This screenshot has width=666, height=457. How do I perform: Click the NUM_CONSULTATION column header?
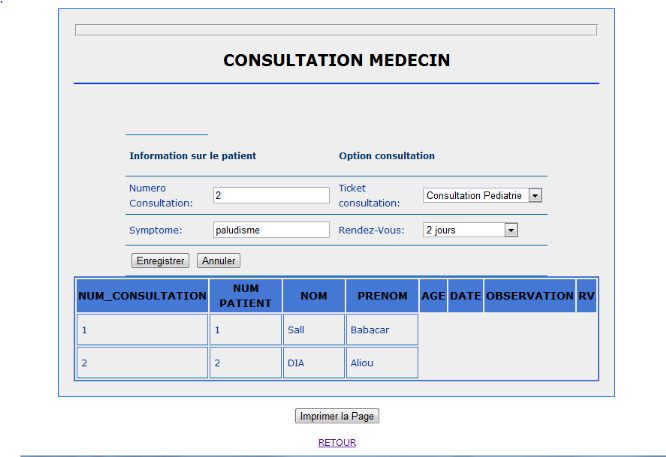(142, 296)
